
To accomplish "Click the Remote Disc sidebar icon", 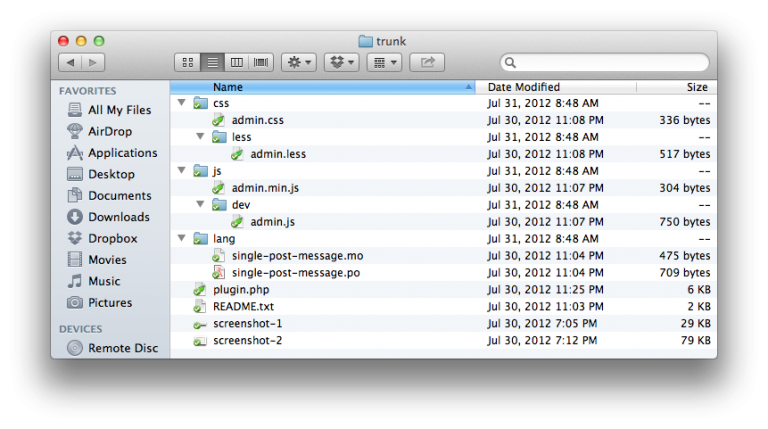I will pos(74,348).
